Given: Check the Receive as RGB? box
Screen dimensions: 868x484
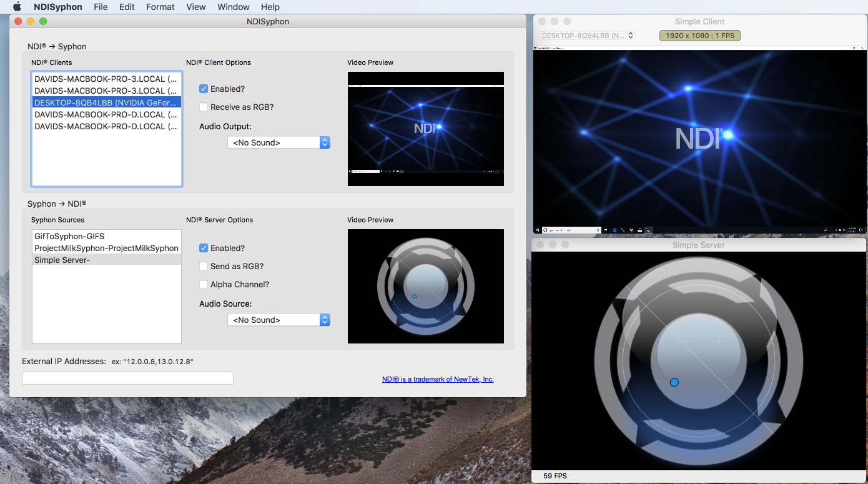Looking at the screenshot, I should click(204, 107).
